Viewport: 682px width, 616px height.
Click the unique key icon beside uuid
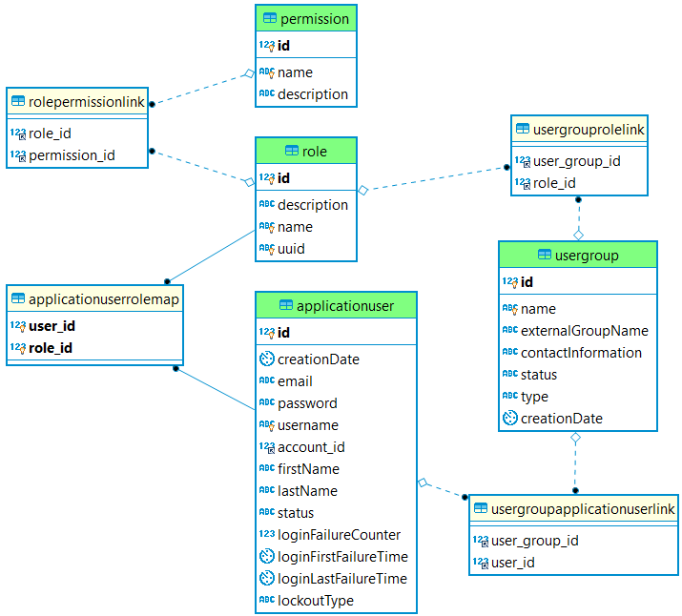[267, 249]
